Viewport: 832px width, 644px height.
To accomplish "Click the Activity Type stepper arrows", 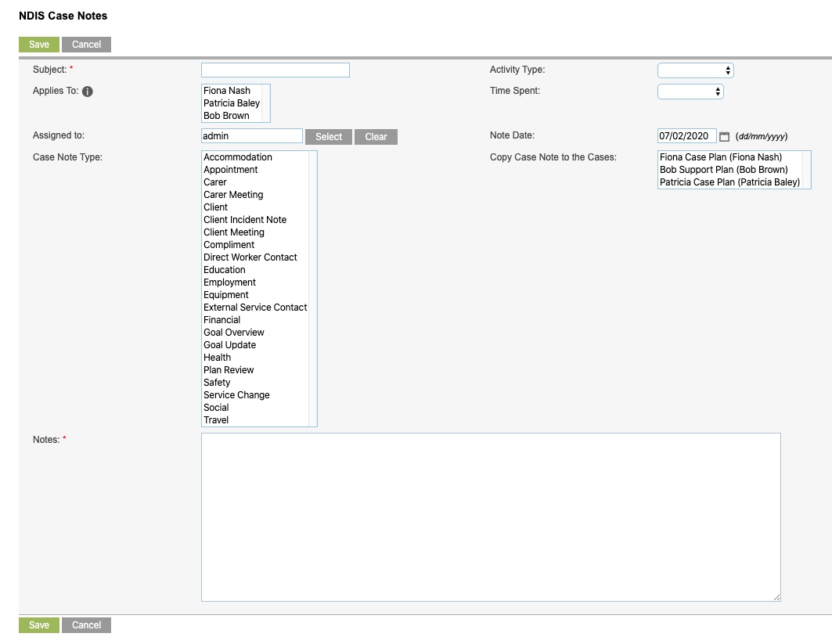I will pyautogui.click(x=729, y=70).
